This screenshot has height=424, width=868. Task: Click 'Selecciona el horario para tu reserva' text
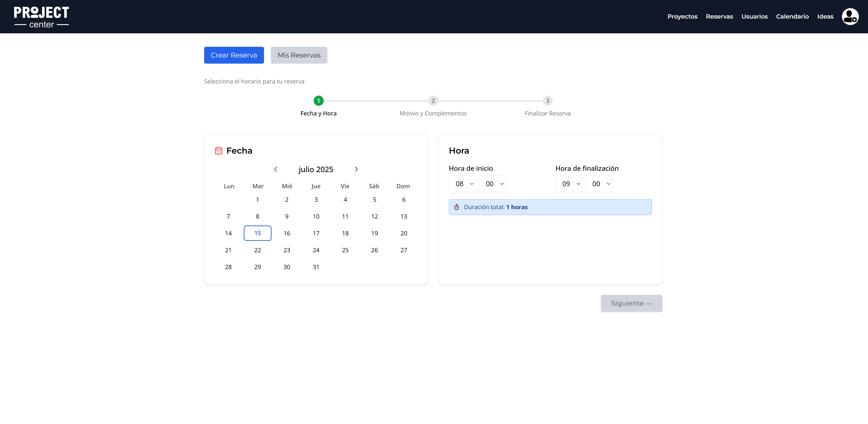coord(254,81)
